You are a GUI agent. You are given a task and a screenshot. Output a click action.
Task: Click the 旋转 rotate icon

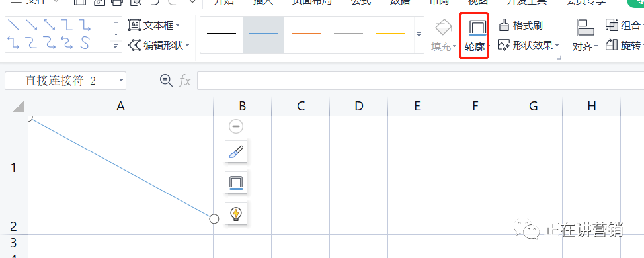point(612,45)
